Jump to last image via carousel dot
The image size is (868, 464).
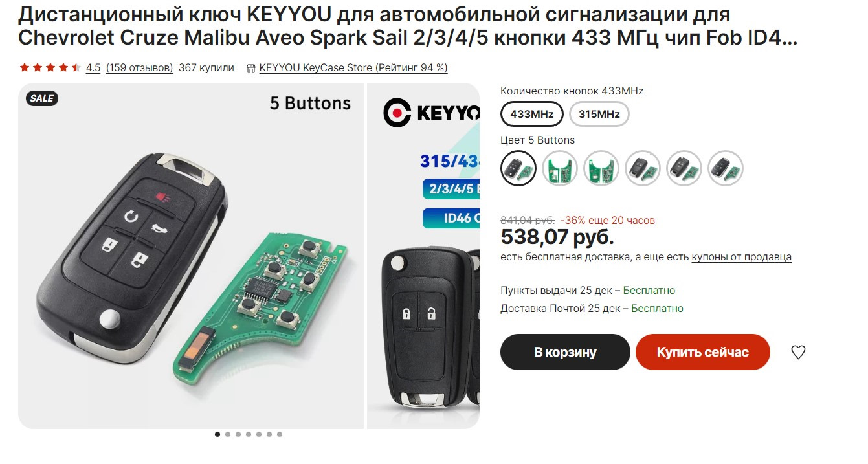coord(280,434)
